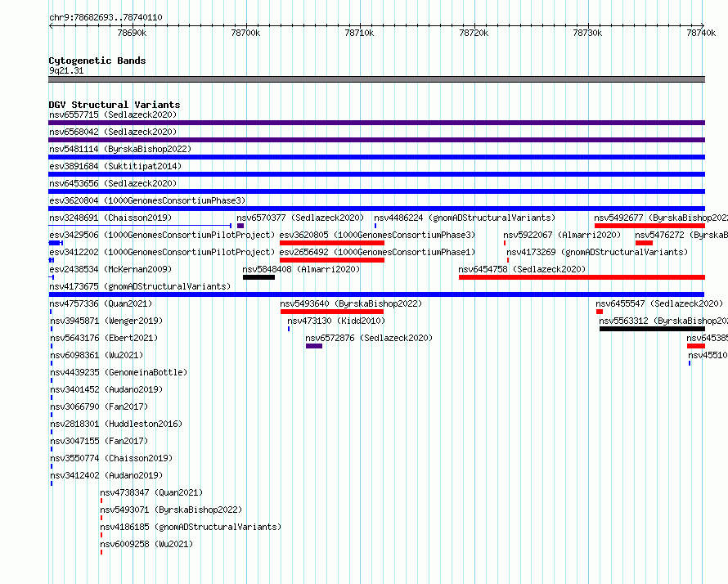Open nsv5643176 (Ebert2021) label

(104, 338)
